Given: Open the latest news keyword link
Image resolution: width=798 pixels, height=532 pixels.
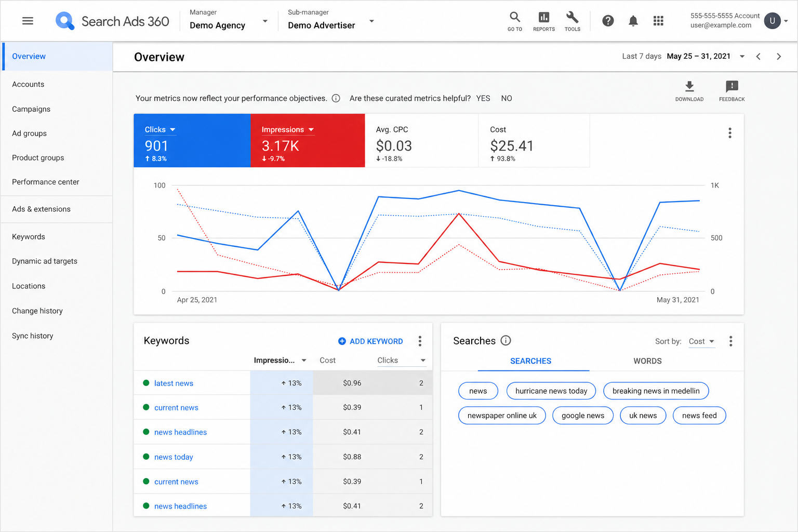Looking at the screenshot, I should pos(174,383).
